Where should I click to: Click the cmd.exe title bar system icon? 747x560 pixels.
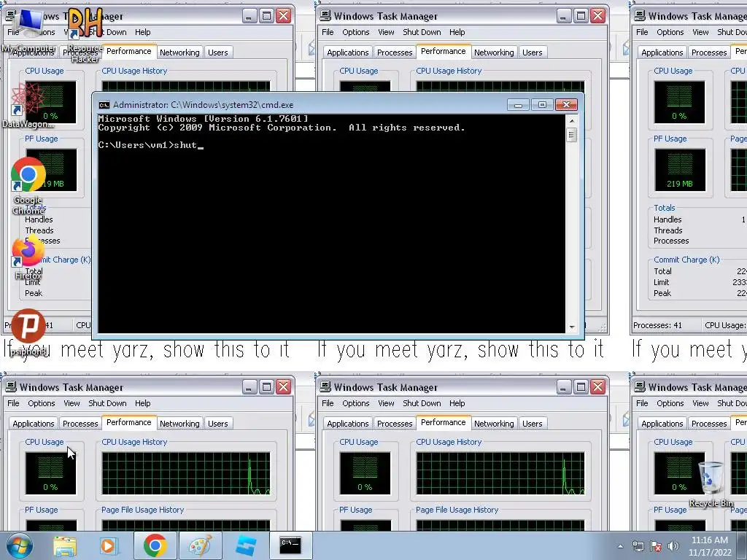pos(104,105)
